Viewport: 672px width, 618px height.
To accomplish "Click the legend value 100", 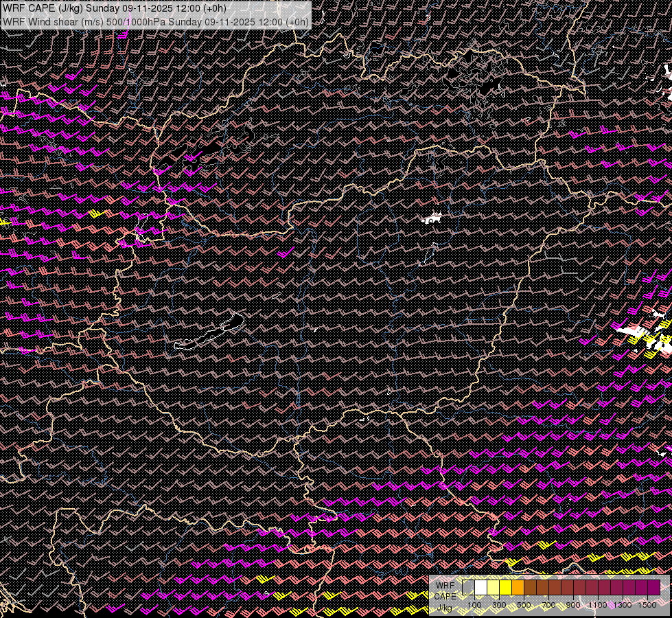I will click(x=474, y=605).
